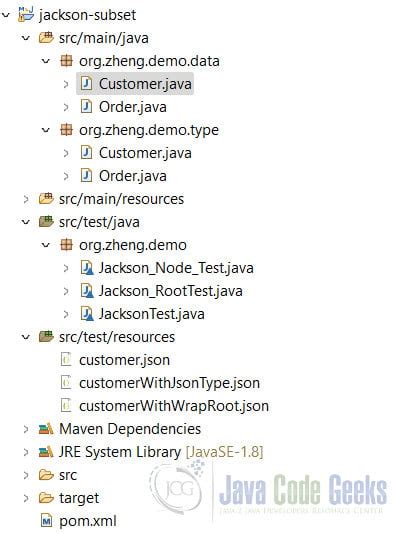394x534 pixels.
Task: Collapse the org.zheng.demo.data package
Action: tap(46, 61)
